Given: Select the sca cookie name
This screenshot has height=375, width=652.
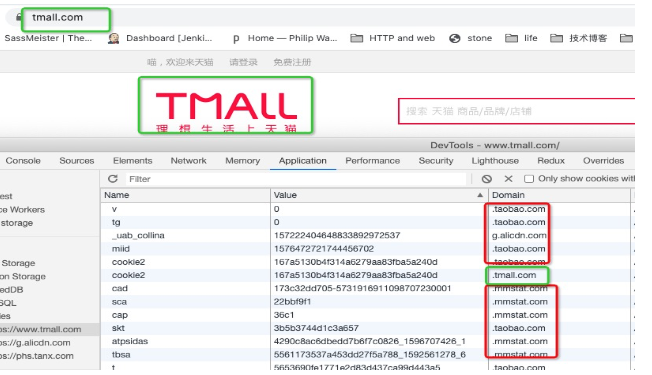Looking at the screenshot, I should (x=119, y=302).
